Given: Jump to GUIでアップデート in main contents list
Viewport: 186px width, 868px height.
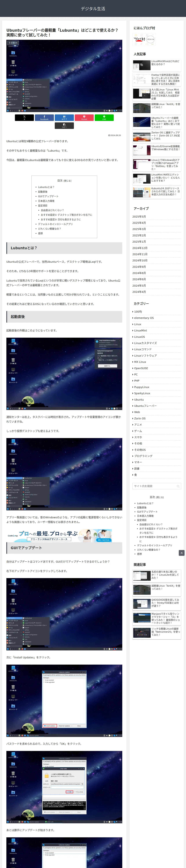Looking at the screenshot, I should [x=48, y=196].
